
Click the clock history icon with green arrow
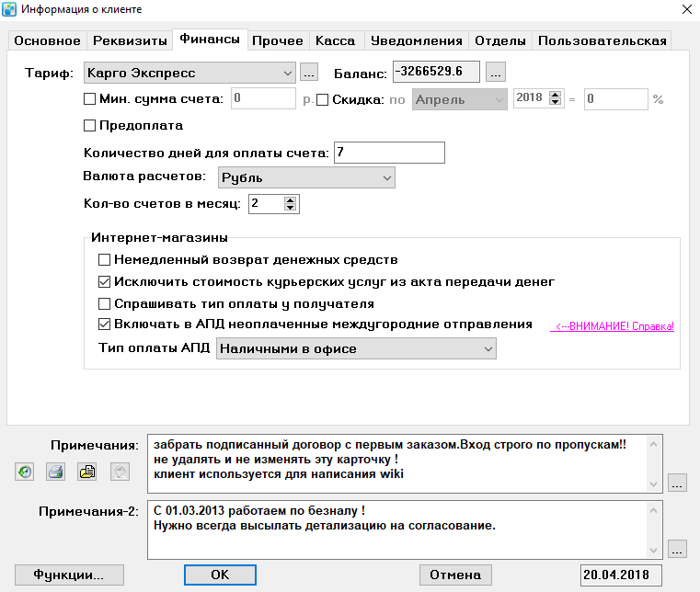tap(25, 472)
